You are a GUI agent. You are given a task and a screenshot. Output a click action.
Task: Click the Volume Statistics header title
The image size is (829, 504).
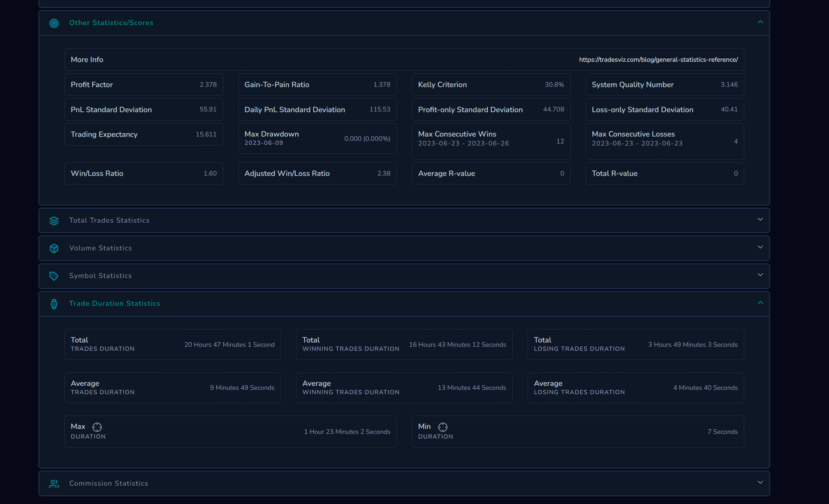(x=100, y=248)
